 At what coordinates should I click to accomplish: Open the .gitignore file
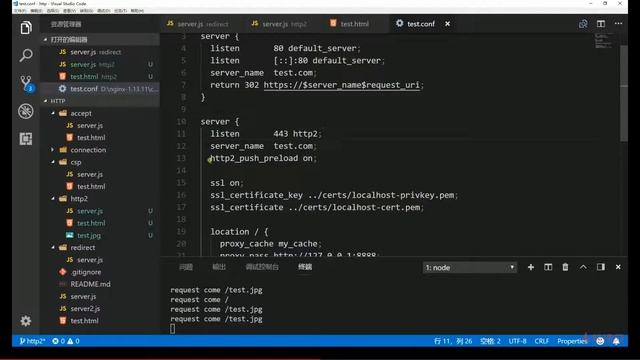tap(86, 272)
